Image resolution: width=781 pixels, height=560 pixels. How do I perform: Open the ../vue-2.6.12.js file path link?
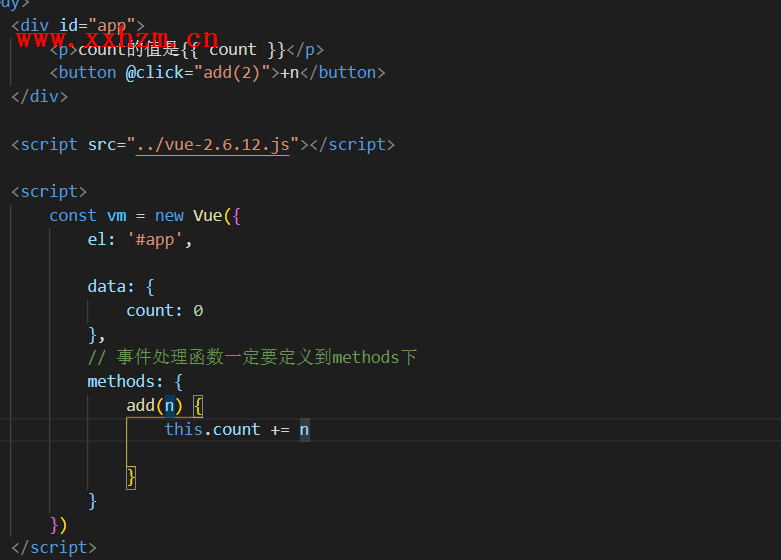point(212,144)
